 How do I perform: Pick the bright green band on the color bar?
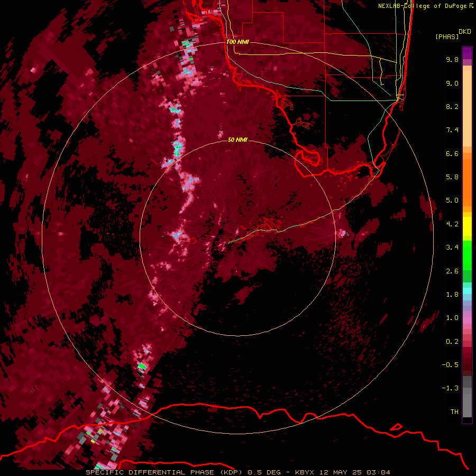pos(467,255)
